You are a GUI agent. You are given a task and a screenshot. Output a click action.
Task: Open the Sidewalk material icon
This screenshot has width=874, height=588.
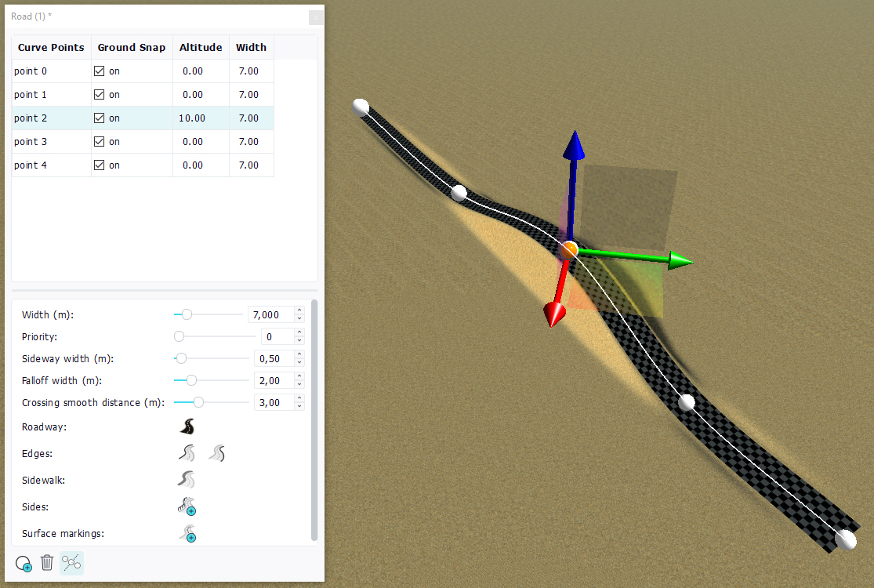click(x=186, y=480)
